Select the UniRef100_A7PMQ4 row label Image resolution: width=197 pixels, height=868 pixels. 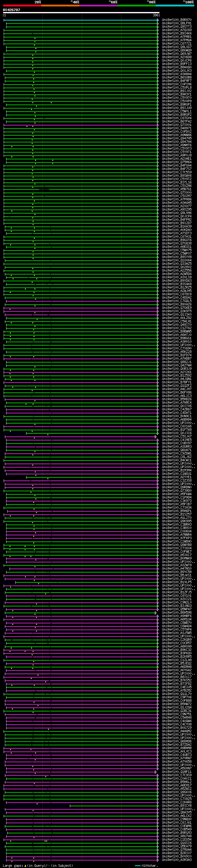click(176, 40)
